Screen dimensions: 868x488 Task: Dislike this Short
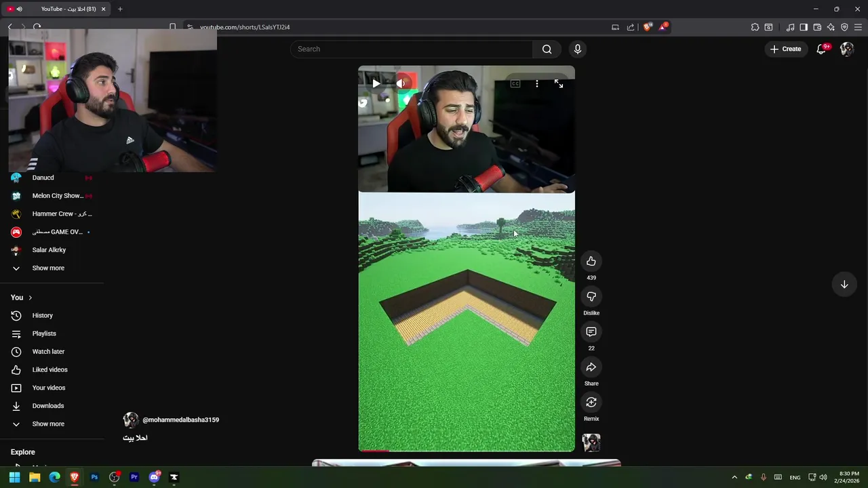click(591, 297)
